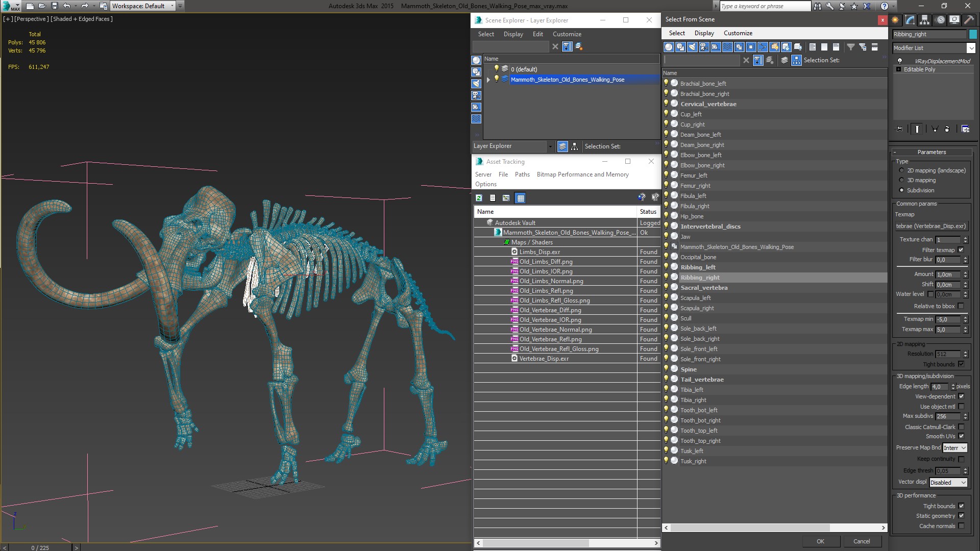Toggle Display Geometry filter in Select From Scene
Image resolution: width=980 pixels, height=551 pixels.
click(669, 47)
